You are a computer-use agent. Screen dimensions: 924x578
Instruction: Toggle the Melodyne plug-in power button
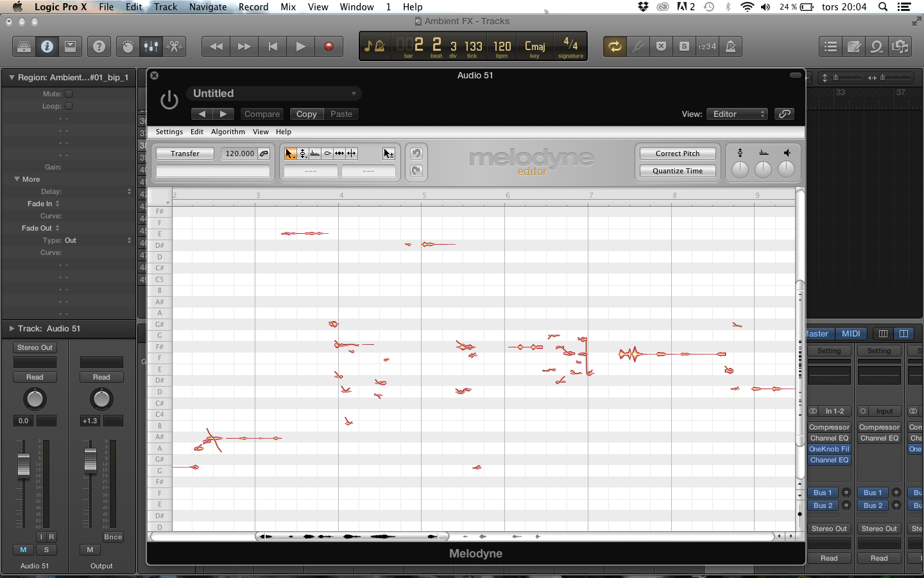click(x=169, y=100)
